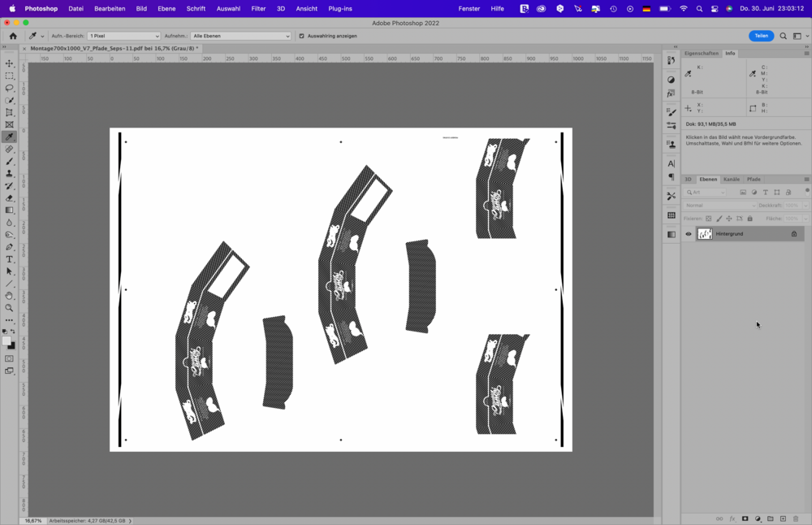Open the Character panel icon
This screenshot has width=812, height=525.
(672, 164)
